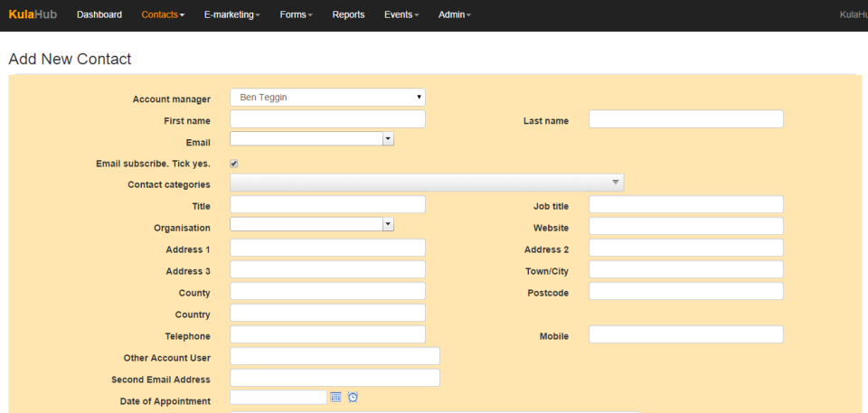Click into the Second Email Address field

point(335,378)
